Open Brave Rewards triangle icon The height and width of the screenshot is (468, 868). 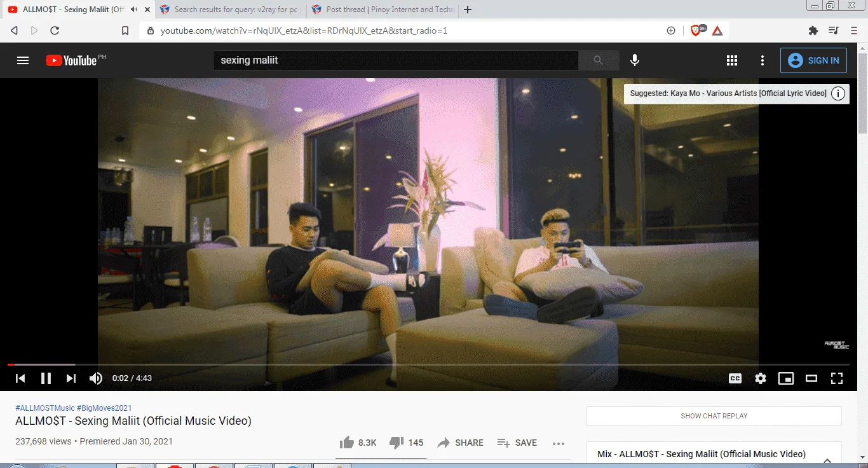tap(717, 31)
